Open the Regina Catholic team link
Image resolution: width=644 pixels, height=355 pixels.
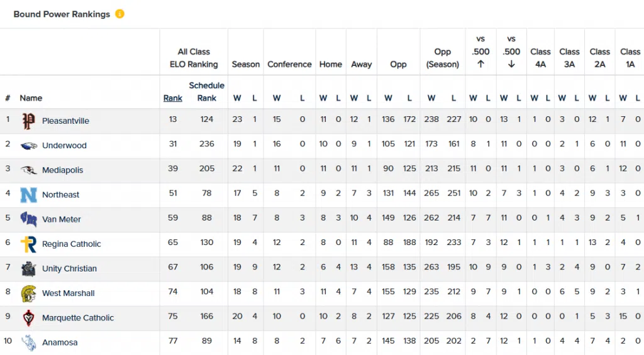(x=71, y=244)
